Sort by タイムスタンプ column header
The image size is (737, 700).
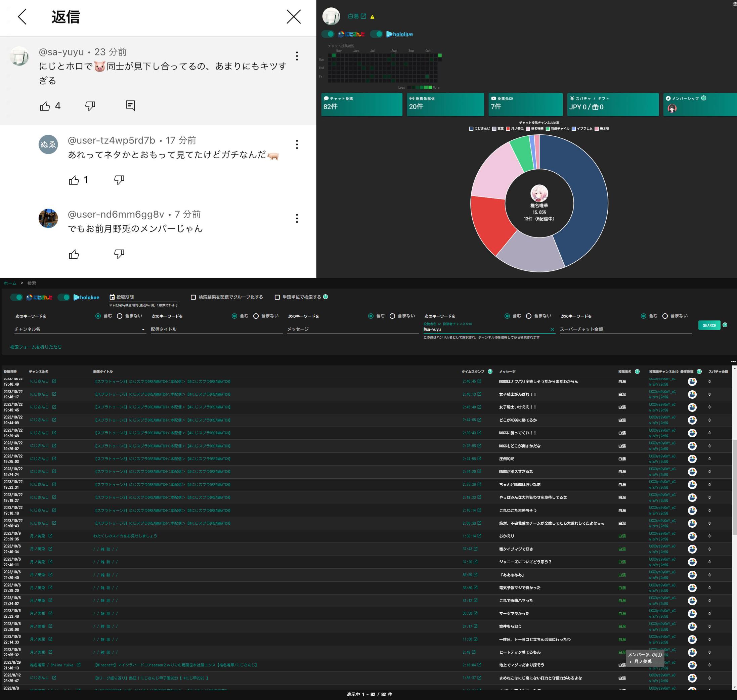pyautogui.click(x=472, y=371)
